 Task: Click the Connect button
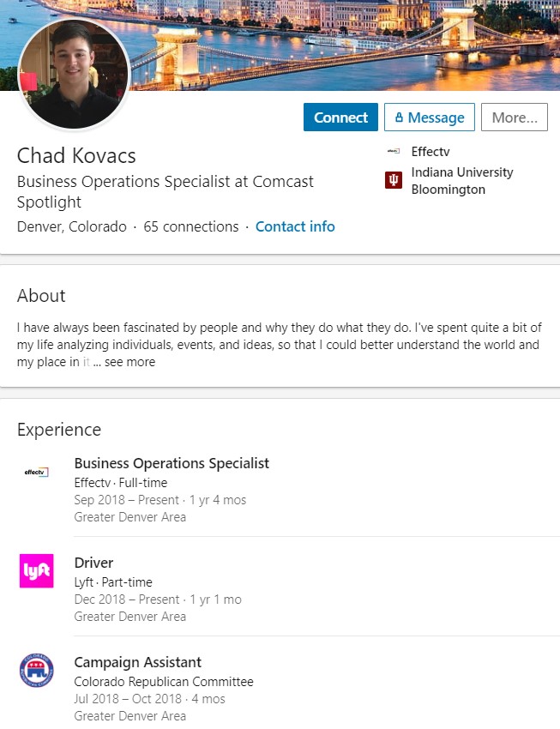click(x=340, y=117)
